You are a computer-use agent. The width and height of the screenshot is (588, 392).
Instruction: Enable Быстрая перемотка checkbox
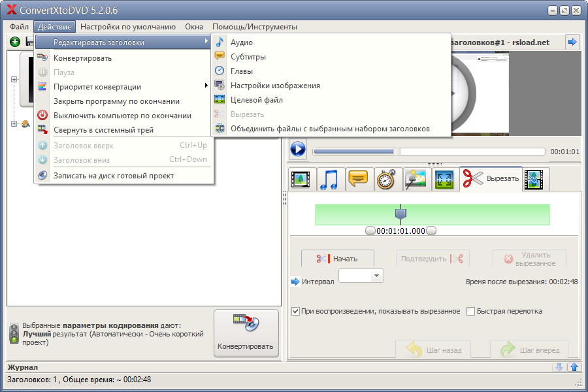(470, 311)
